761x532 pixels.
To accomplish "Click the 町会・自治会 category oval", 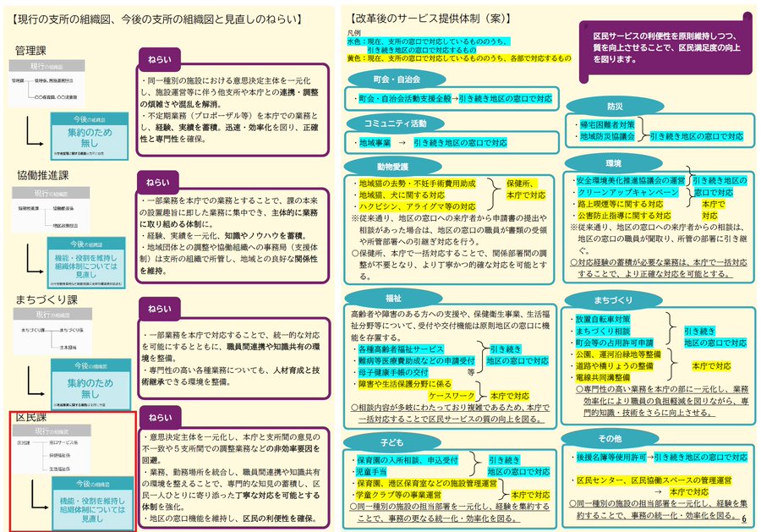I will (397, 80).
